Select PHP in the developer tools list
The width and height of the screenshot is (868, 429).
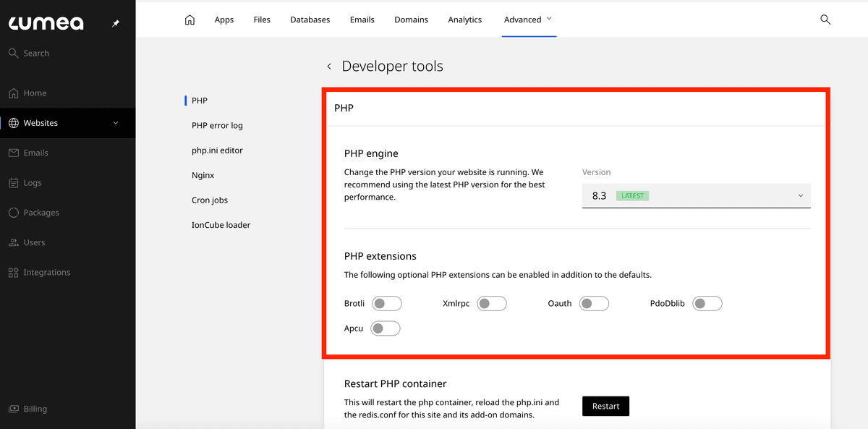coord(200,101)
